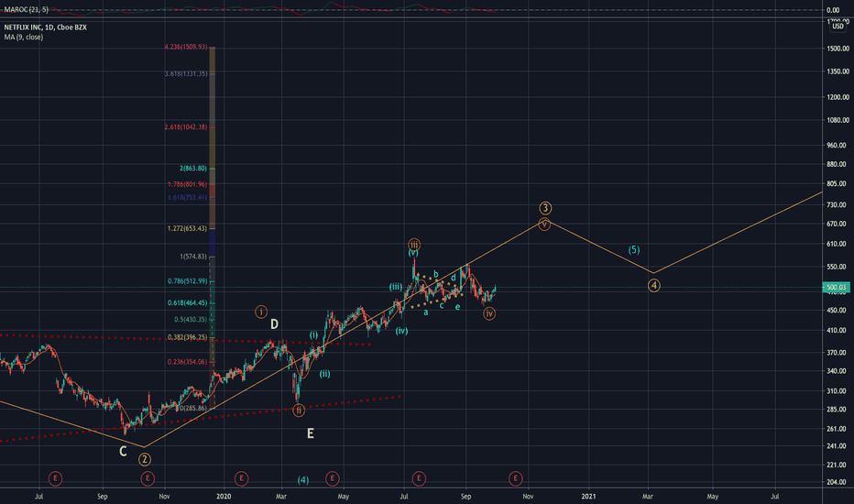This screenshot has width=854, height=504.
Task: Select the cyan (iii) wave label
Action: [396, 287]
